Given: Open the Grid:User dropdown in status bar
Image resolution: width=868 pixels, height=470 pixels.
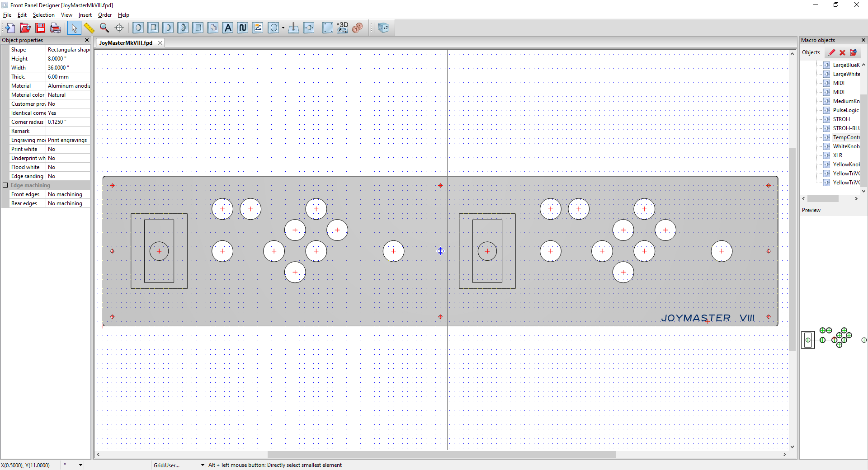Looking at the screenshot, I should 203,465.
